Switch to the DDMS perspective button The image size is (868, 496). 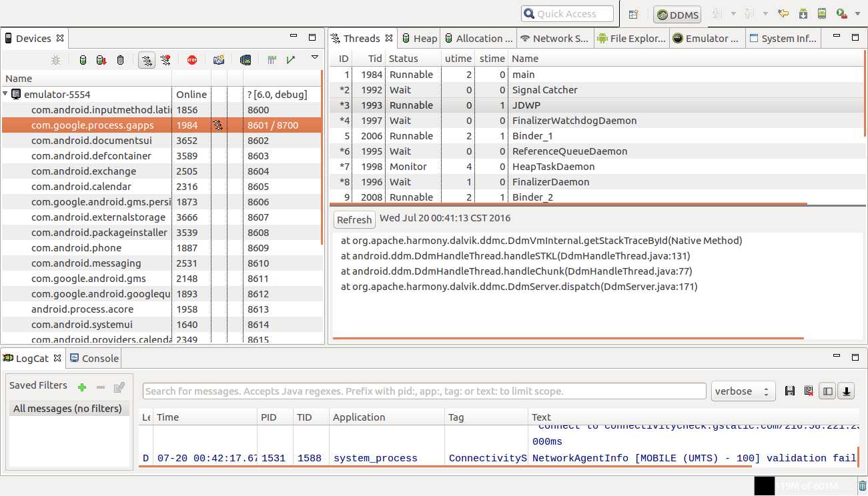pos(677,15)
